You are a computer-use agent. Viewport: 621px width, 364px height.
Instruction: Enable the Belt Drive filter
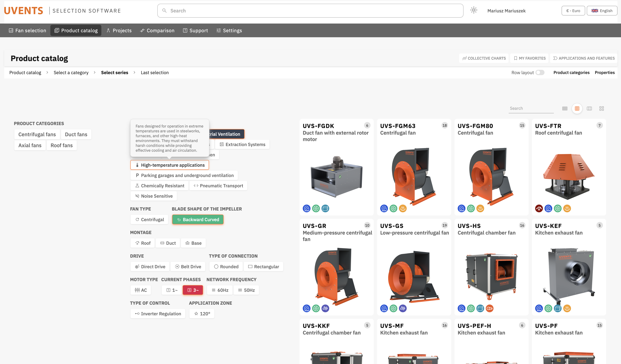[188, 267]
